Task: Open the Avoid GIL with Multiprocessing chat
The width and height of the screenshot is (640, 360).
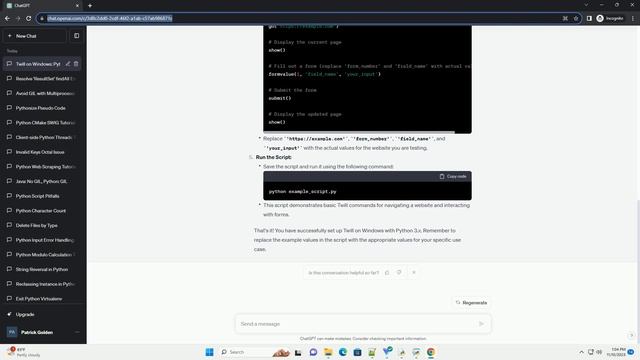Action: click(42, 93)
